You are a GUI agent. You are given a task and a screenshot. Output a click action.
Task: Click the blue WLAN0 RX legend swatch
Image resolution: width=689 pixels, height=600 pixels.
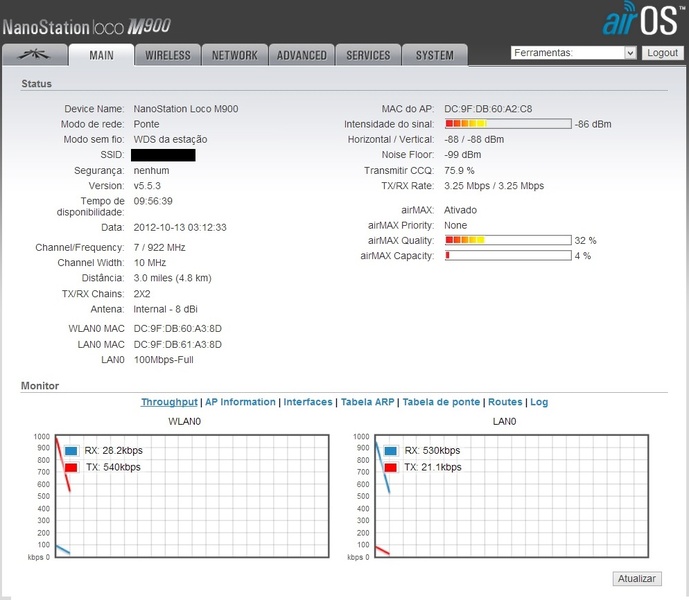(x=71, y=451)
